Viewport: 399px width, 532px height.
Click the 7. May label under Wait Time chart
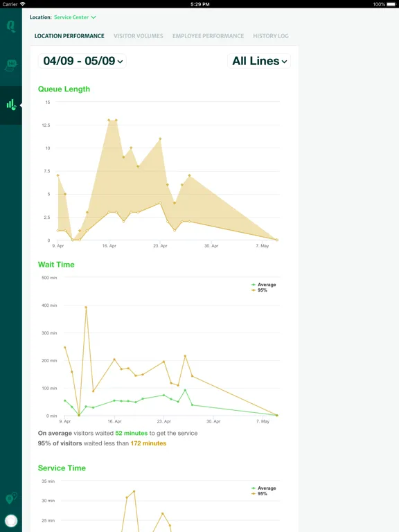[263, 421]
